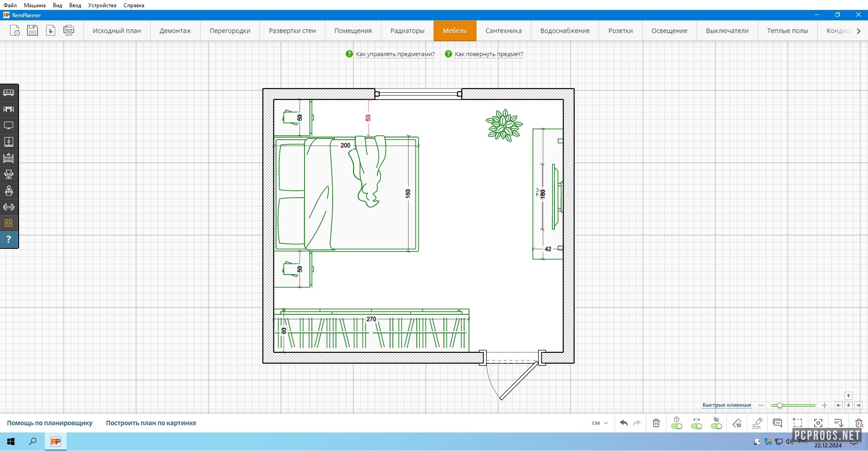Open the Файл menu

(x=10, y=5)
